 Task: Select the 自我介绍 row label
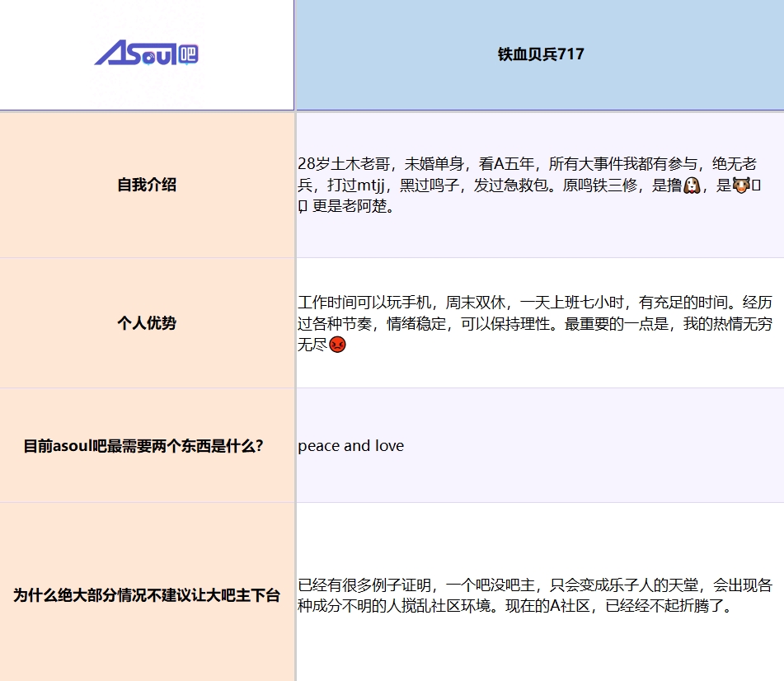pos(147,185)
